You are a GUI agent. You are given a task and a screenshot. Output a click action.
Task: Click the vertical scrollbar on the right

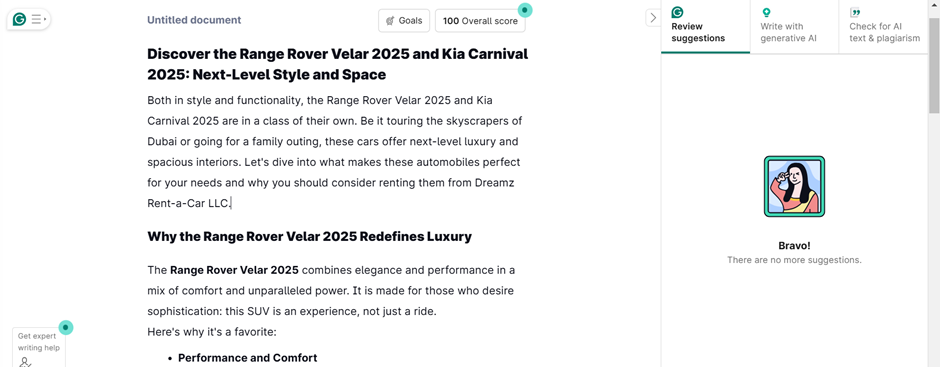click(x=934, y=66)
